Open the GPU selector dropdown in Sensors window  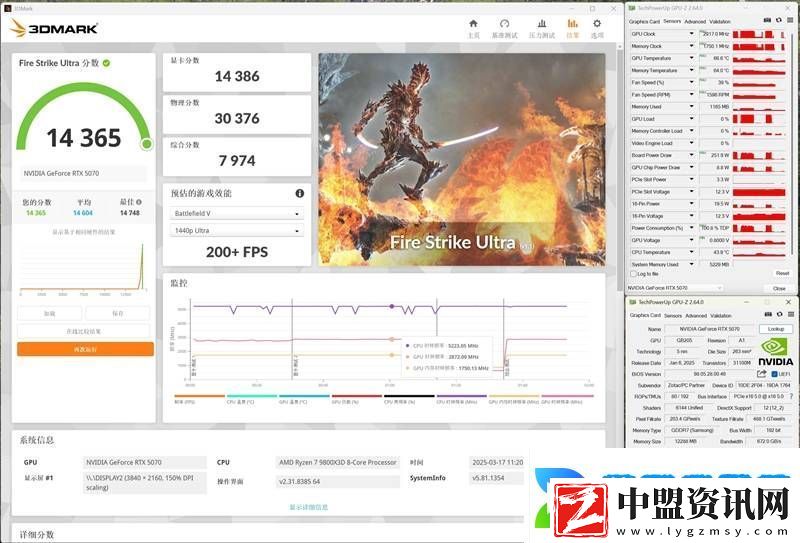[x=675, y=288]
